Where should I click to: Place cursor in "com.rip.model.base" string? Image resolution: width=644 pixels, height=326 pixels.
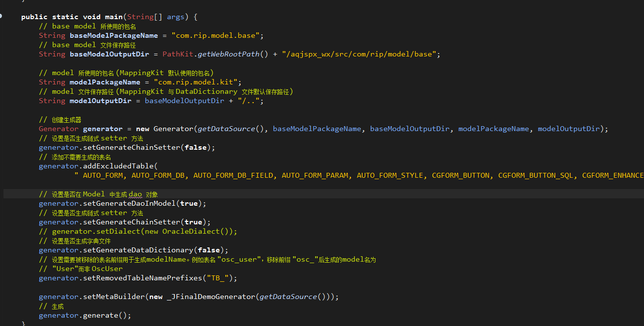point(220,35)
